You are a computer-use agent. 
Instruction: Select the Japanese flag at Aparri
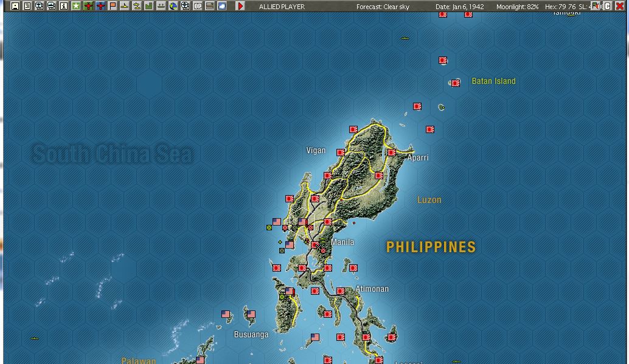tap(392, 153)
